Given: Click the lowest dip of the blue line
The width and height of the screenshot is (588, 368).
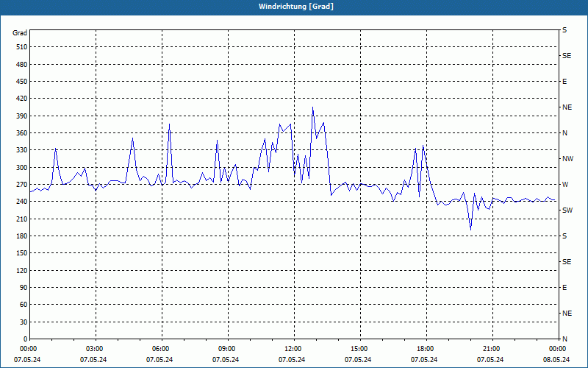Looking at the screenshot, I should click(470, 230).
